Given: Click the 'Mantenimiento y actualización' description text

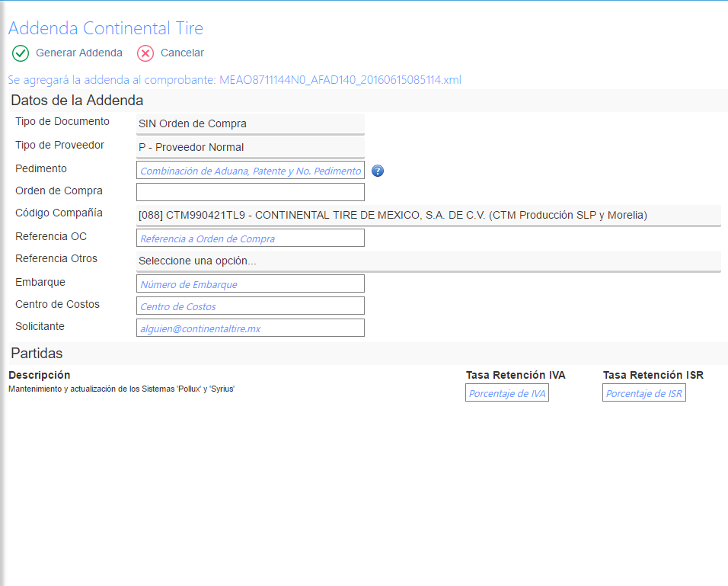Looking at the screenshot, I should (122, 389).
